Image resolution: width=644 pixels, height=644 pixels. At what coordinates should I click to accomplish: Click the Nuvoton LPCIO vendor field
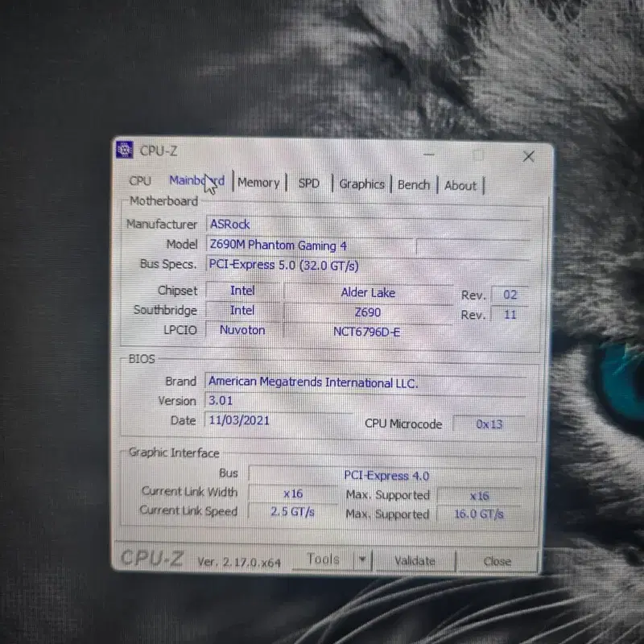pos(242,330)
